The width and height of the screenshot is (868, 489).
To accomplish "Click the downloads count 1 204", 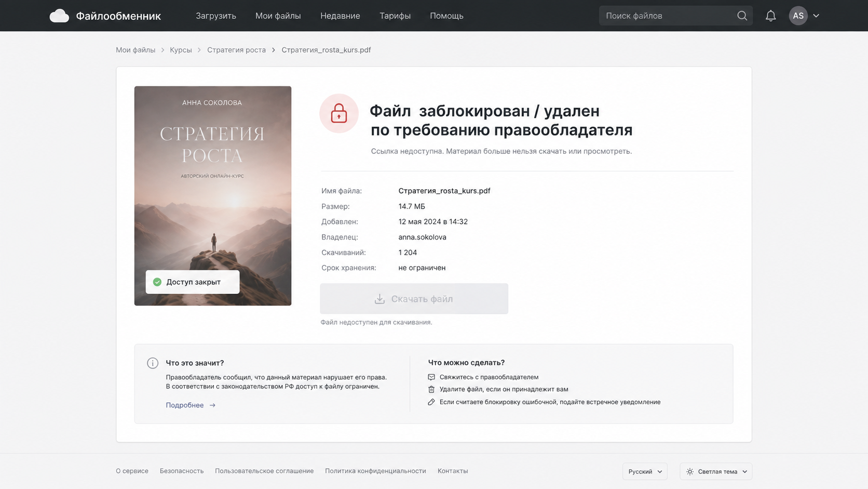I will pyautogui.click(x=408, y=253).
